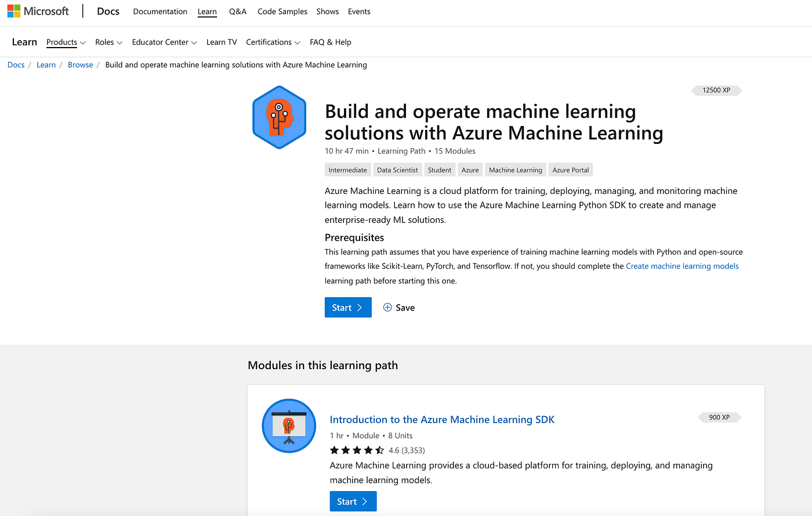The image size is (812, 516).
Task: Open the Certifications dropdown
Action: pyautogui.click(x=273, y=42)
